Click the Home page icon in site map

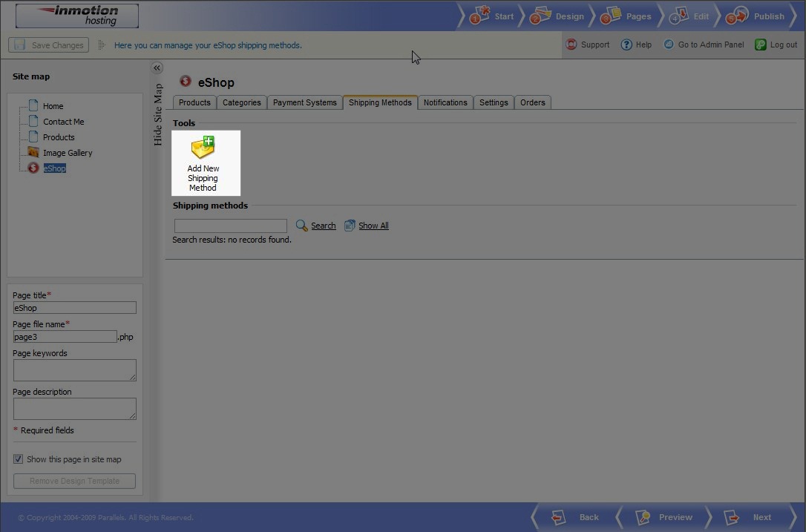pyautogui.click(x=33, y=105)
